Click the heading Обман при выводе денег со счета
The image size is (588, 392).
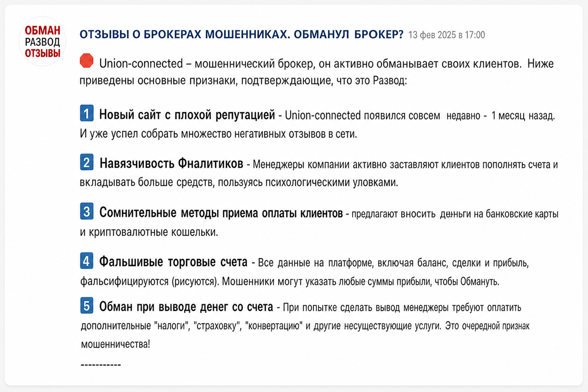tap(186, 307)
